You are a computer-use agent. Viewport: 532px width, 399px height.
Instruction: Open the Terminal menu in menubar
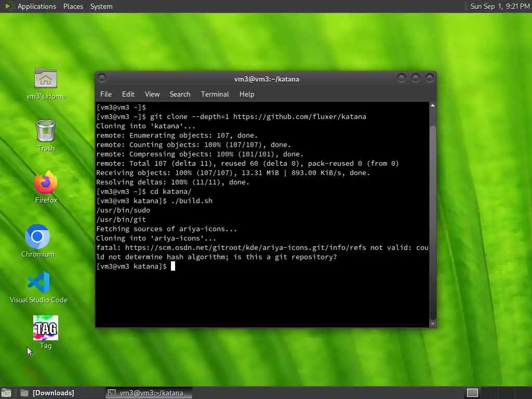tap(215, 95)
